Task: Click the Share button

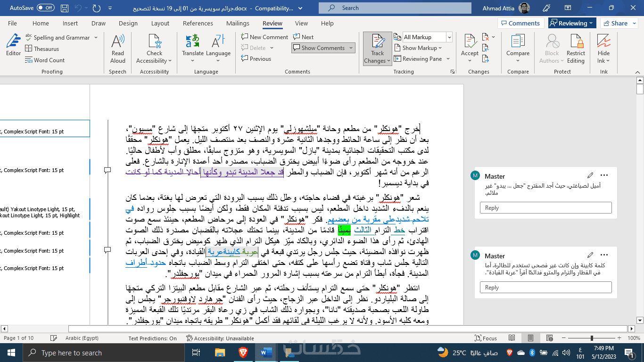Action: 615,23
